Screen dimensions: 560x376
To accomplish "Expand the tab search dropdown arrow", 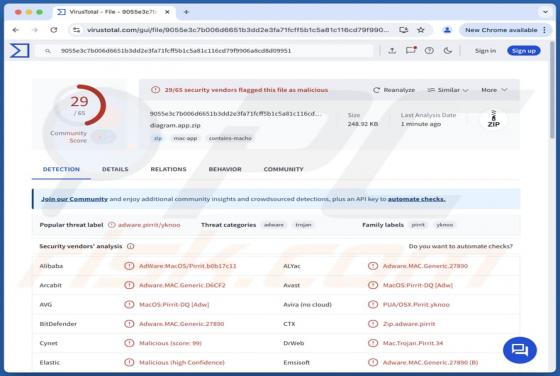I will pos(545,12).
